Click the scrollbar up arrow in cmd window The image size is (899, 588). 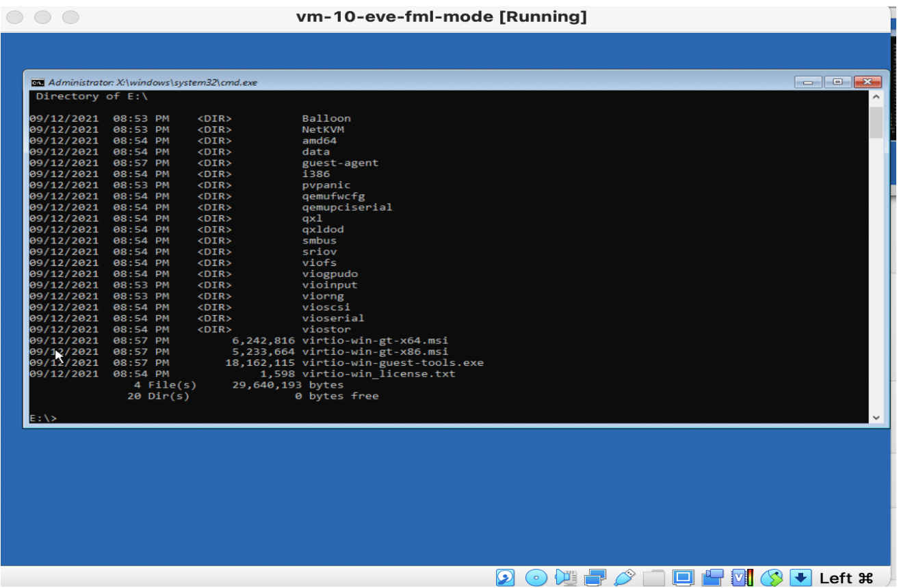[x=875, y=96]
